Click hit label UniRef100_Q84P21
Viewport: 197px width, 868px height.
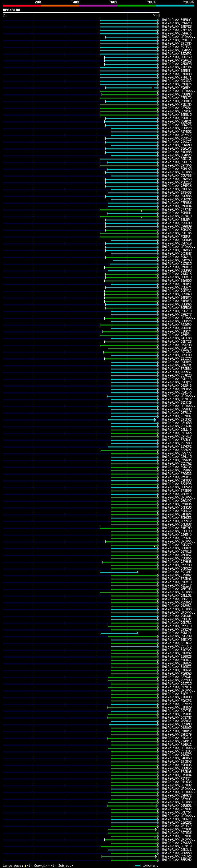click(x=176, y=121)
